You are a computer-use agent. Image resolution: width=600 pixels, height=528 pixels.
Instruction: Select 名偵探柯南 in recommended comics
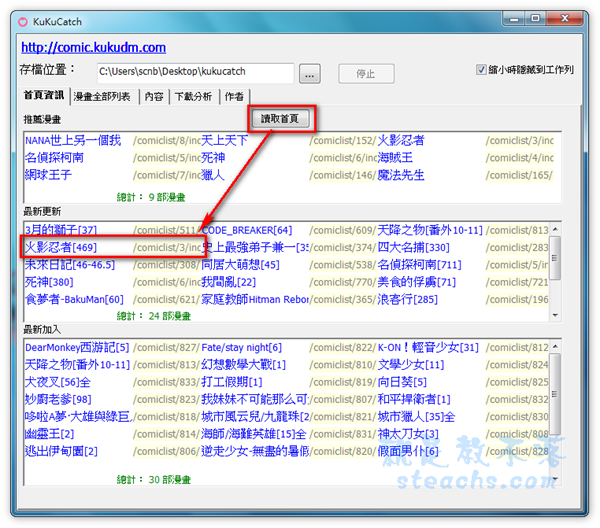tap(54, 158)
